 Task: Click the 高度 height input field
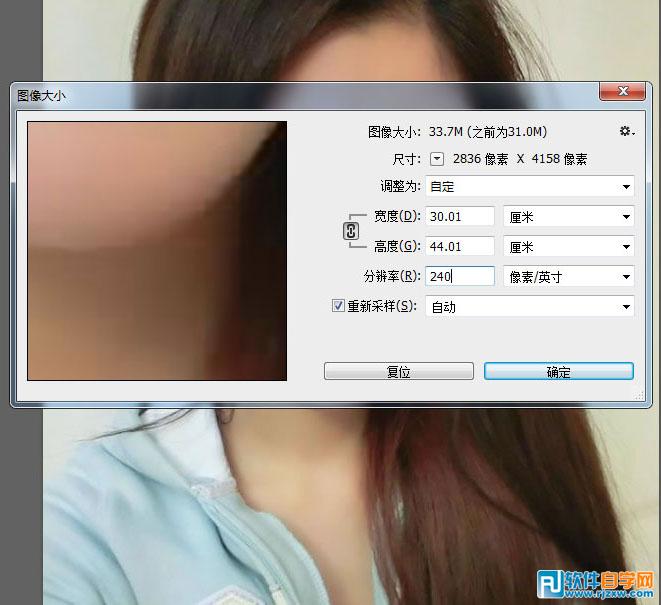[460, 247]
